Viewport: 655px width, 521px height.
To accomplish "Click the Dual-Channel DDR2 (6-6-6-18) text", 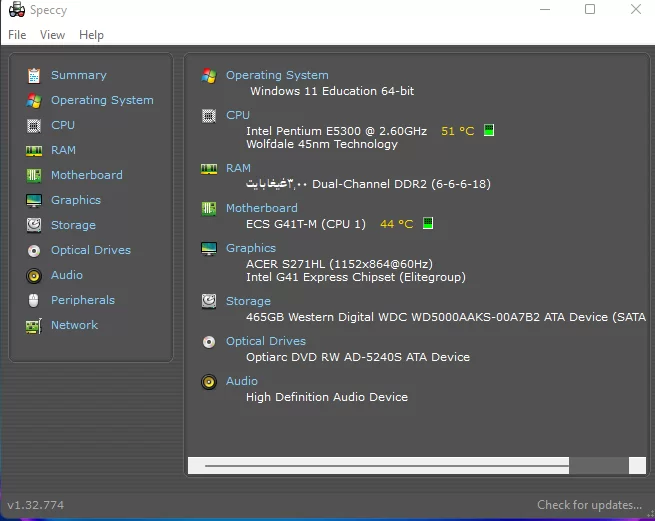I will [401, 184].
